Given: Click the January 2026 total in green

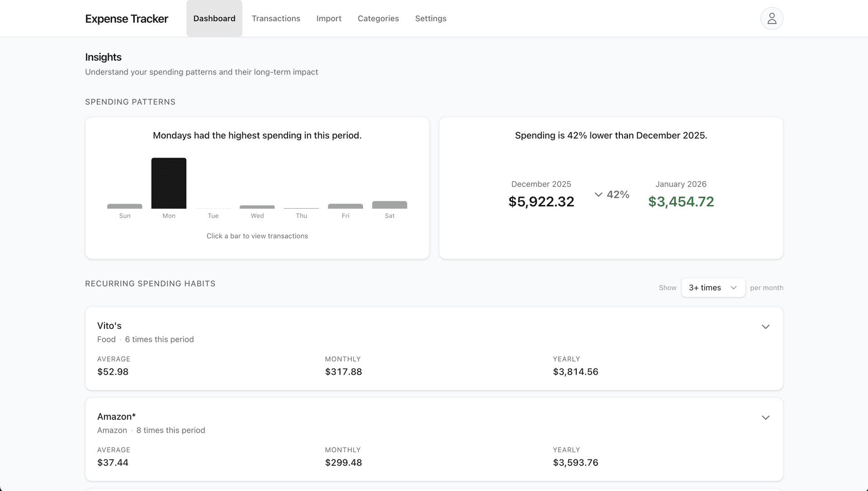Looking at the screenshot, I should click(x=681, y=201).
